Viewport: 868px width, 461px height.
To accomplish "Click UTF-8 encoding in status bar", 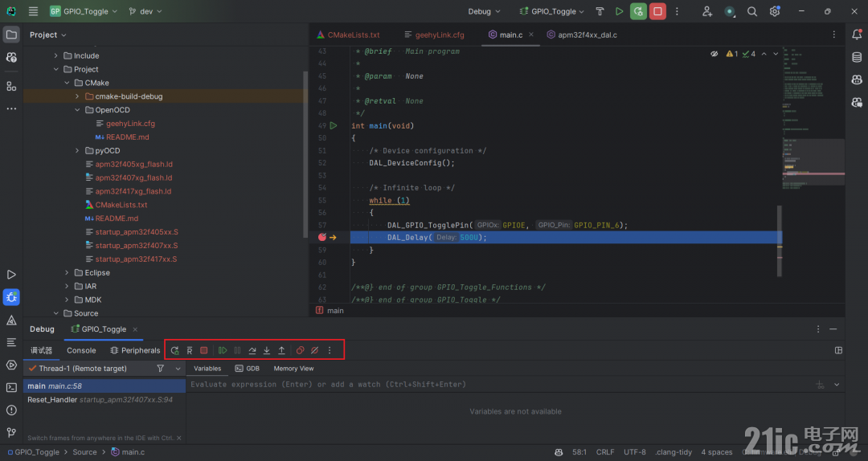I will click(634, 452).
